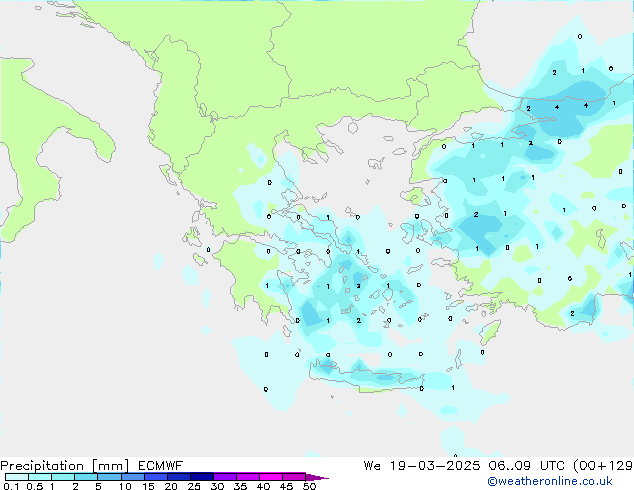634x490 pixels.
Task: Click the over-50 legend arrow tip
Action: [x=317, y=477]
